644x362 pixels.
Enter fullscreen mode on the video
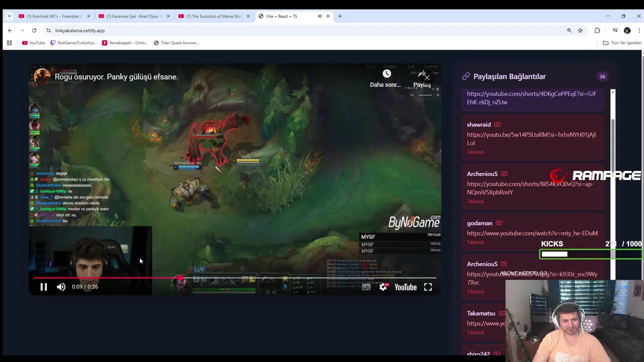pyautogui.click(x=428, y=287)
